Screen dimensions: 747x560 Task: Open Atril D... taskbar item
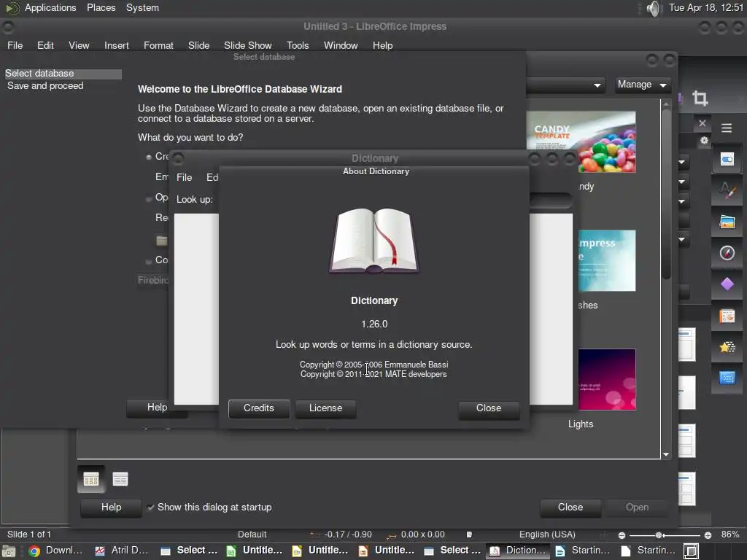(122, 551)
